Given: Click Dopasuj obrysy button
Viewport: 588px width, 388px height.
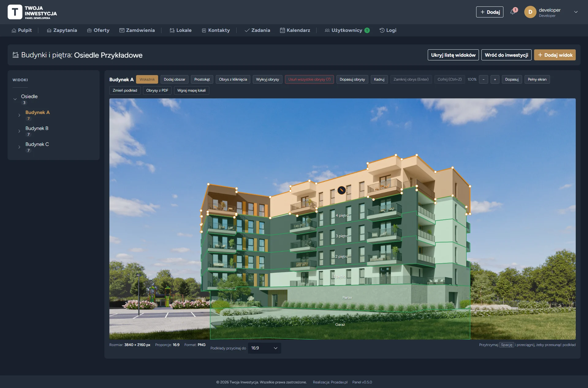Looking at the screenshot, I should 352,79.
